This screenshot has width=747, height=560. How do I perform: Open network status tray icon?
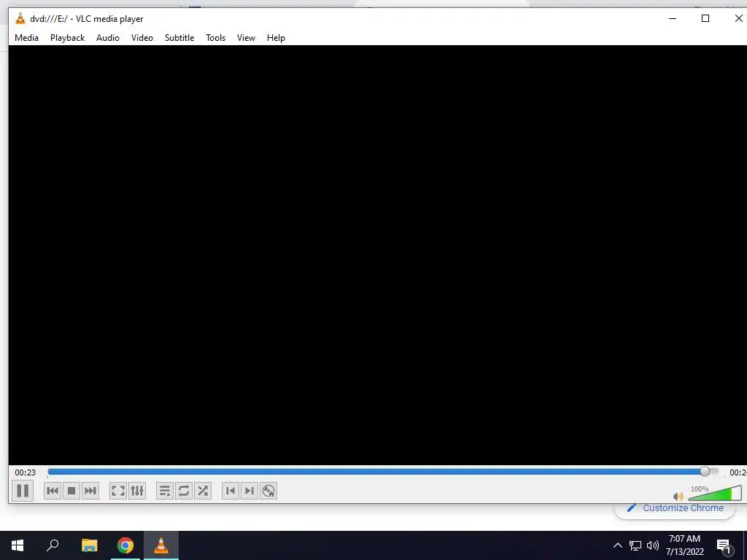click(635, 545)
